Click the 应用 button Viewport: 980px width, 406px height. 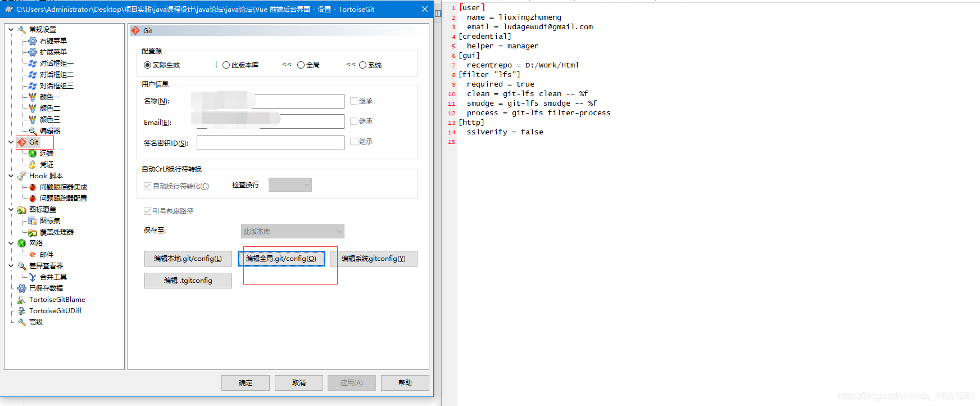click(x=352, y=383)
